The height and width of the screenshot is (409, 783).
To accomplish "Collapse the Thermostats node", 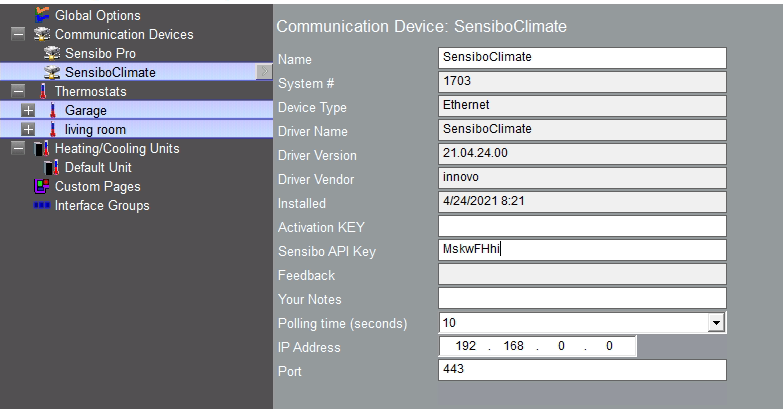I will tap(18, 91).
